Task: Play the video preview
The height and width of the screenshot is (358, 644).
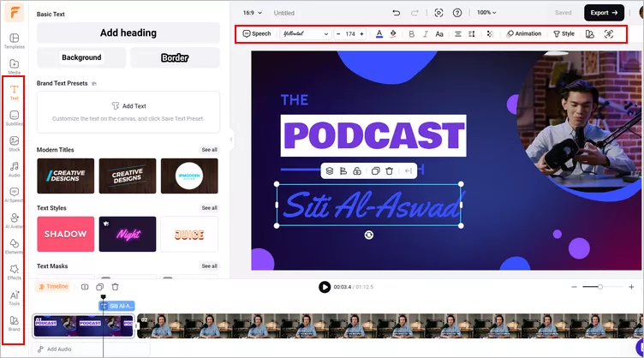Action: [325, 287]
